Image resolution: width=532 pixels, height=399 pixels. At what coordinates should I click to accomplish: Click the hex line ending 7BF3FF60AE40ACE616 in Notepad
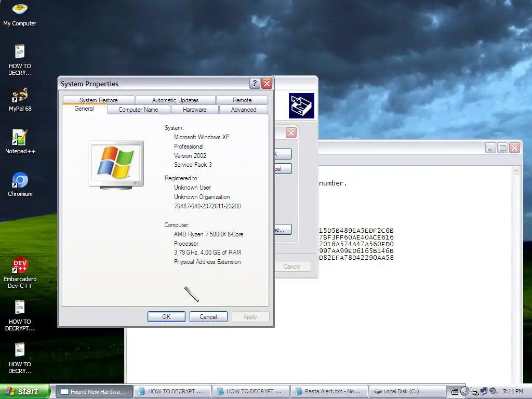tap(356, 237)
